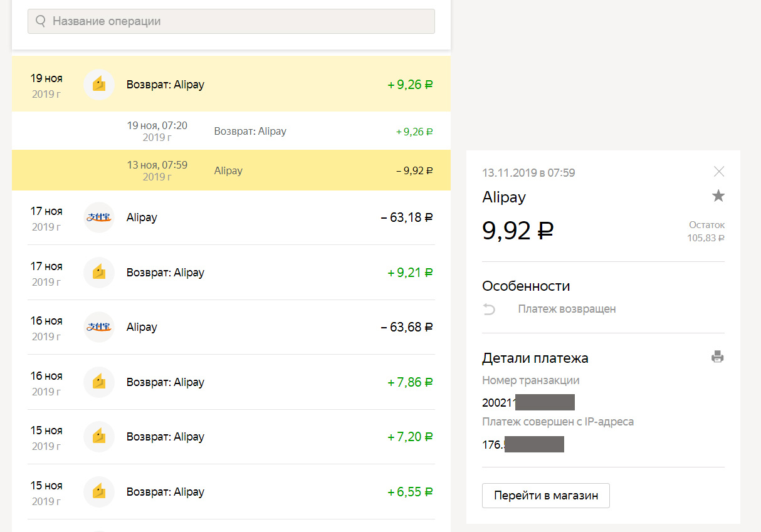This screenshot has width=761, height=532.
Task: Click Alipay logo on 17 Nov −63,18 payment
Action: pyautogui.click(x=99, y=217)
